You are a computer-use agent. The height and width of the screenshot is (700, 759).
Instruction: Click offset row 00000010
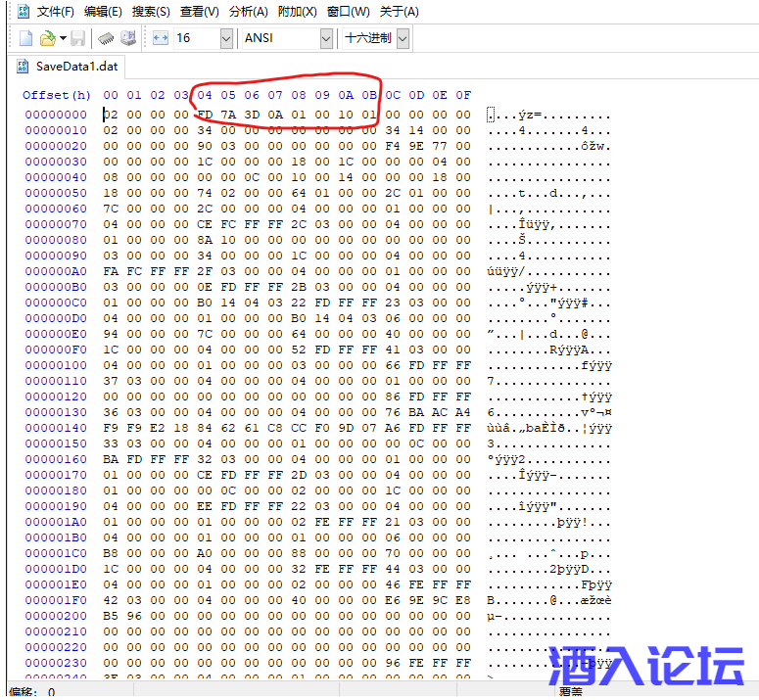(x=56, y=130)
